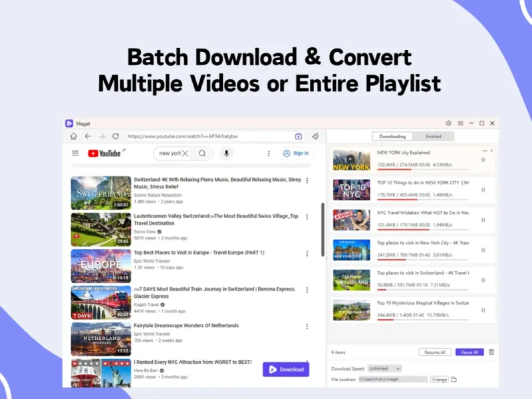Image resolution: width=532 pixels, height=399 pixels.
Task: Click progress bar of NYC Travel Mistakes
Action: [x=423, y=229]
